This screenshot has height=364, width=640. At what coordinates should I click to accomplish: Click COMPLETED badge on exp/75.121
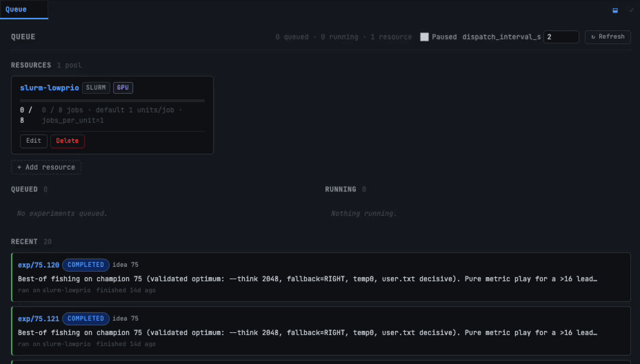point(86,318)
